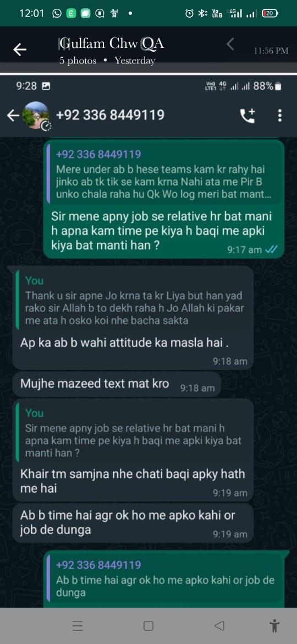Tap the back arrow next to the +92 336 8449119 contact
This screenshot has width=297, height=644.
13,116
